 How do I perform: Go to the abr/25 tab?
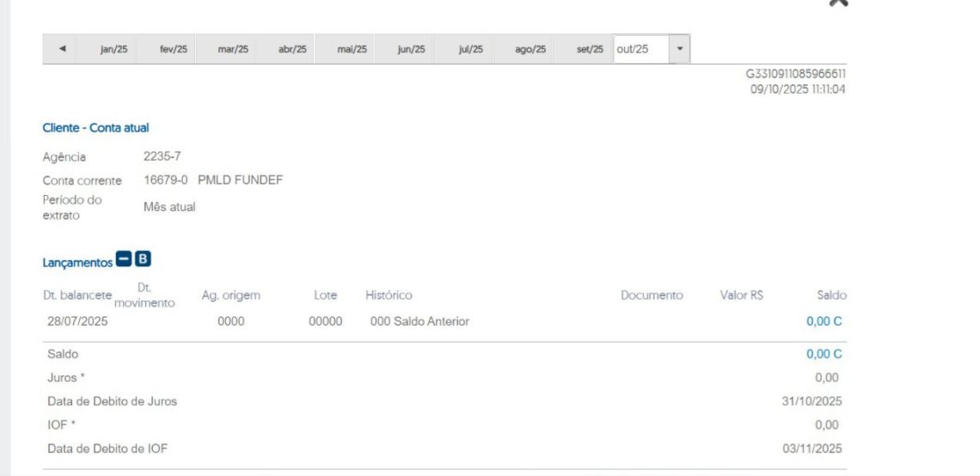(292, 50)
